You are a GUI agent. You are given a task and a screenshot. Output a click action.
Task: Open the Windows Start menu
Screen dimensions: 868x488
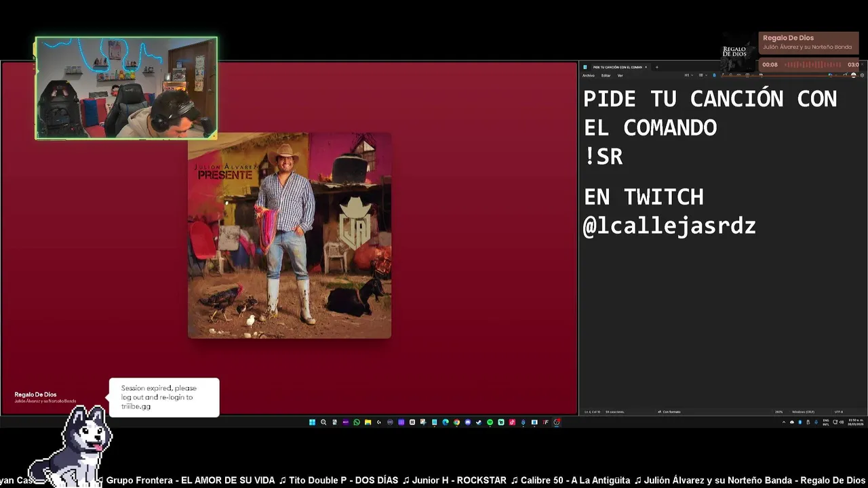(x=312, y=422)
